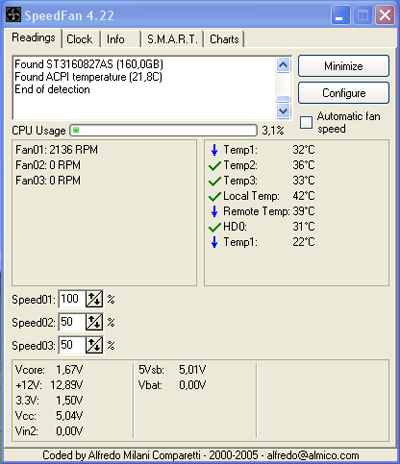The width and height of the screenshot is (400, 464).
Task: Click the alfredo@almico.com status bar text
Action: tap(313, 455)
